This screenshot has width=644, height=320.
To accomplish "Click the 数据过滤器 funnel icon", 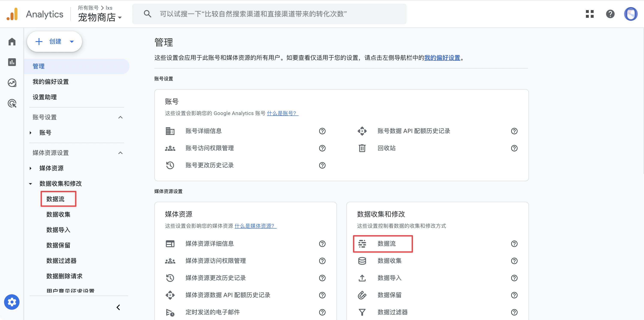I will (362, 312).
